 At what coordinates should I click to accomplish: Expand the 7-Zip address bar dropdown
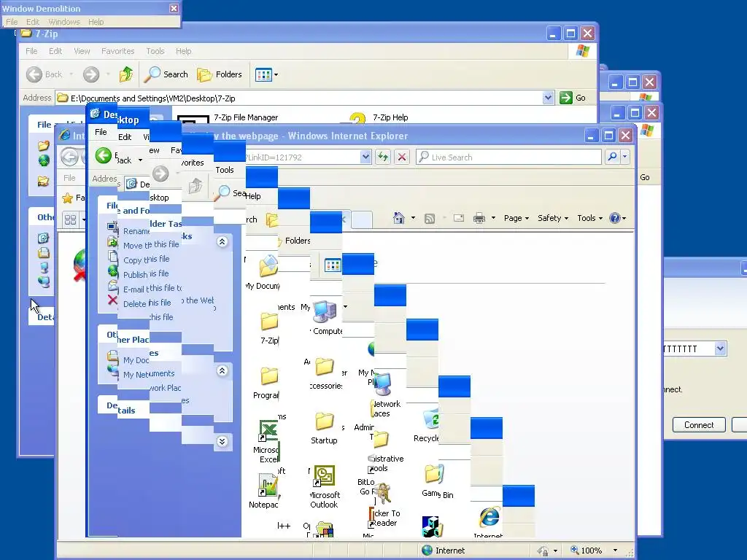548,98
